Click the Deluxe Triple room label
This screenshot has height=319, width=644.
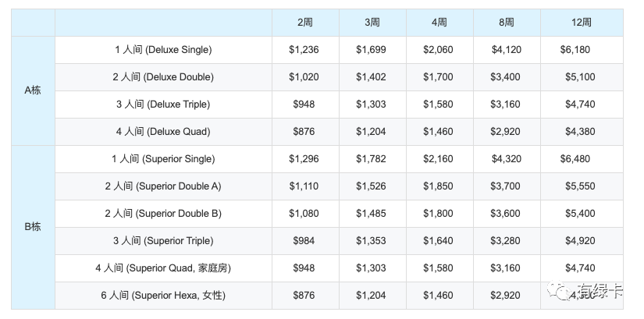tap(163, 105)
